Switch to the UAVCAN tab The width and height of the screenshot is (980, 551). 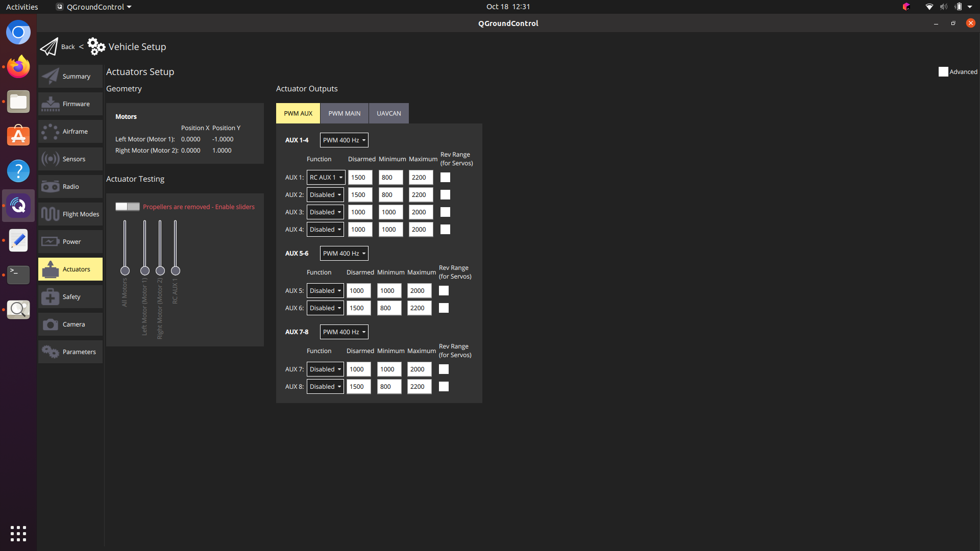point(389,113)
